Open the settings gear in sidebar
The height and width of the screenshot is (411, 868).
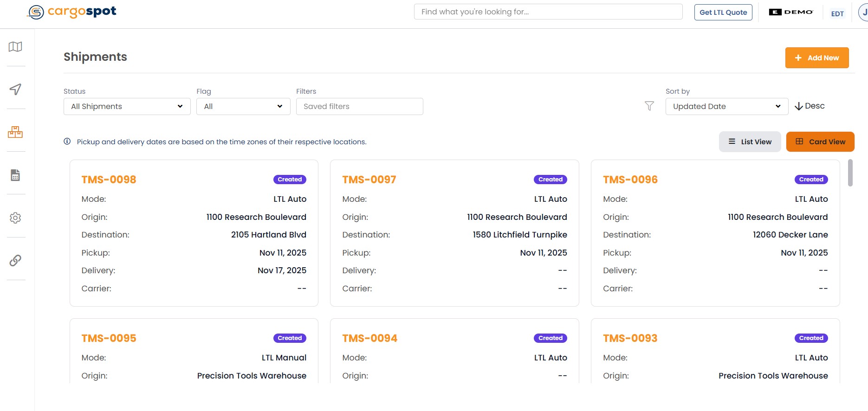15,218
